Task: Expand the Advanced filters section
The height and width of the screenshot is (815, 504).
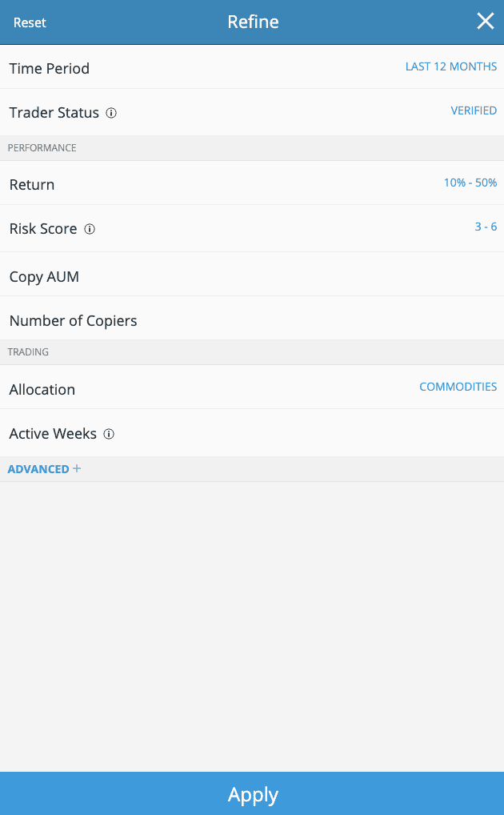Action: tap(44, 469)
